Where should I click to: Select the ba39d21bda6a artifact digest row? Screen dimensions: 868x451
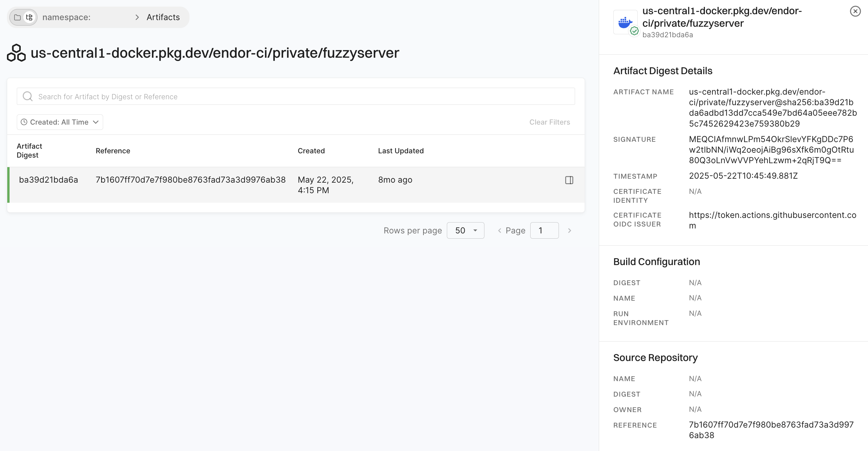(x=48, y=180)
